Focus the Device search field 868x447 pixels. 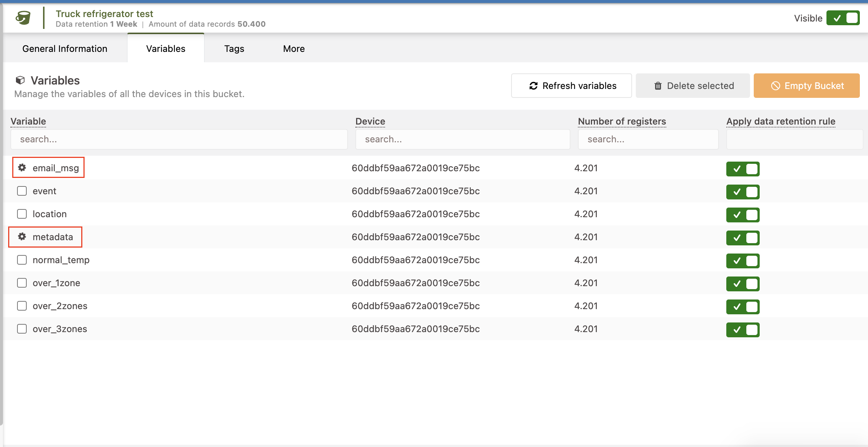tap(462, 139)
